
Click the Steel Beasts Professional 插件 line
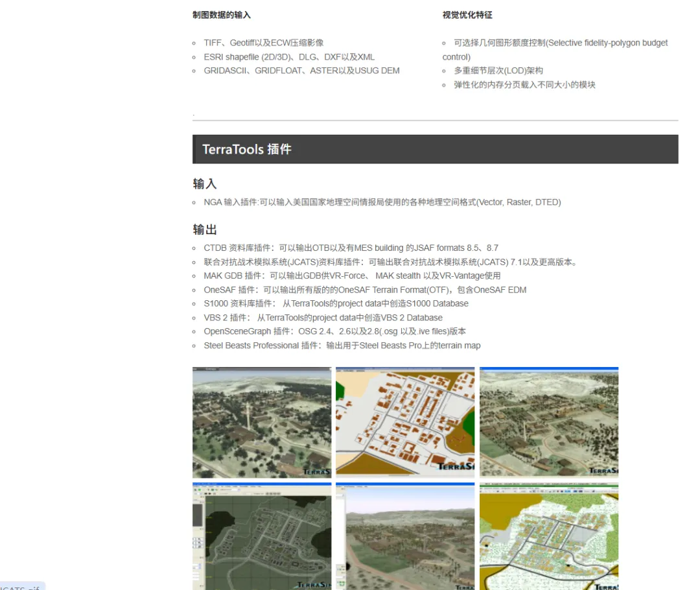click(342, 346)
